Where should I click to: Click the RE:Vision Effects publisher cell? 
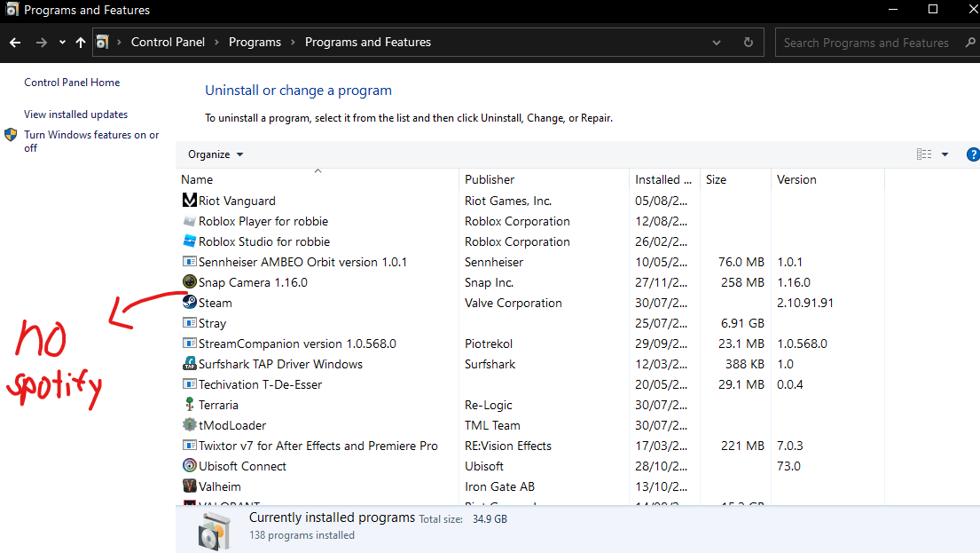tap(507, 446)
